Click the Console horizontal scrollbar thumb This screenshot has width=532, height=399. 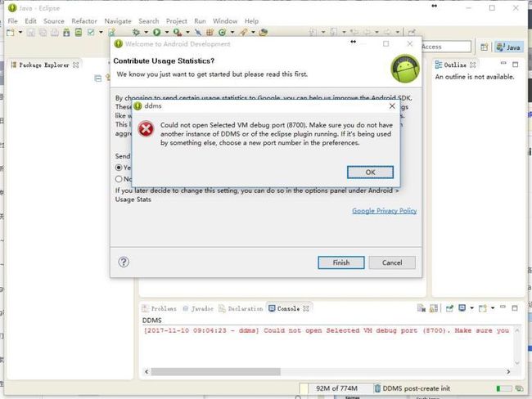(x=216, y=372)
